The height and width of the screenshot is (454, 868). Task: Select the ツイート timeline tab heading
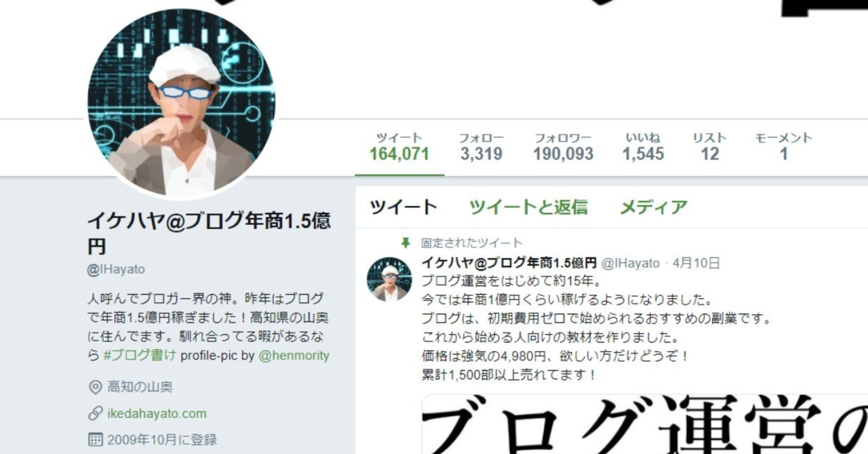403,207
